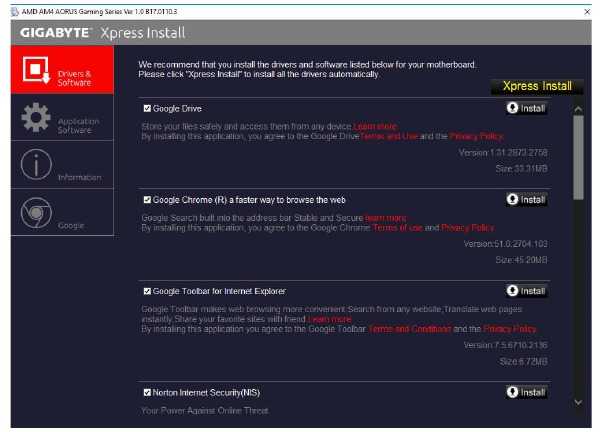Click the download icon for Google Chrome Install
Viewport: 602px width, 432px height.
[x=515, y=199]
